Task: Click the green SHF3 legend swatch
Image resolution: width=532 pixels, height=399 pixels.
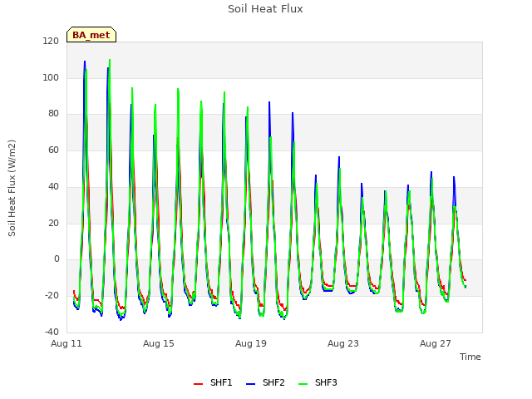Action: [x=303, y=384]
